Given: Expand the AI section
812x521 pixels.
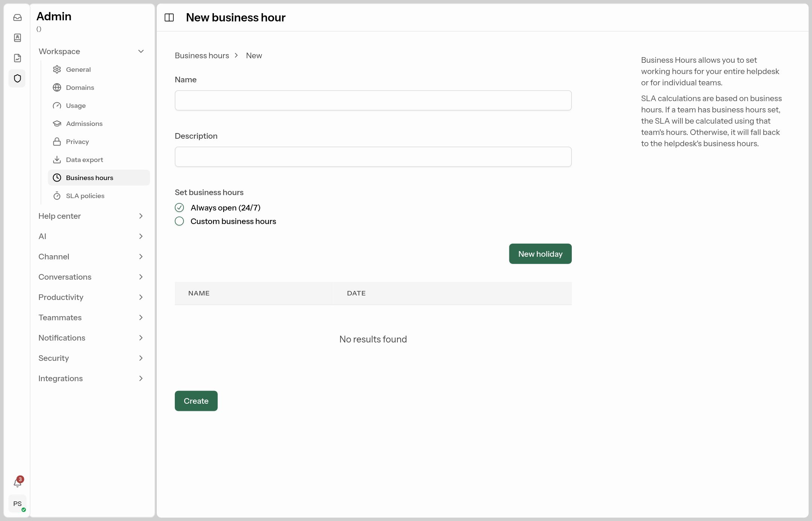Looking at the screenshot, I should click(91, 236).
